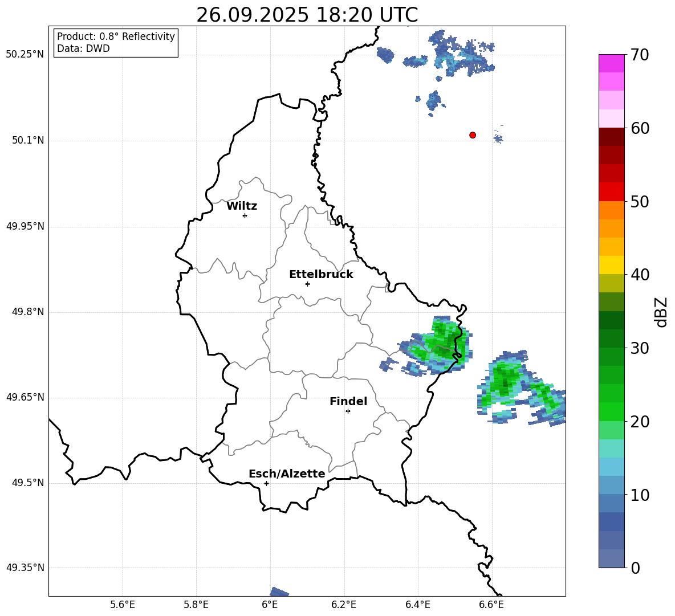This screenshot has height=616, width=675.
Task: Click the 50.25°N latitude label
Action: pos(25,55)
